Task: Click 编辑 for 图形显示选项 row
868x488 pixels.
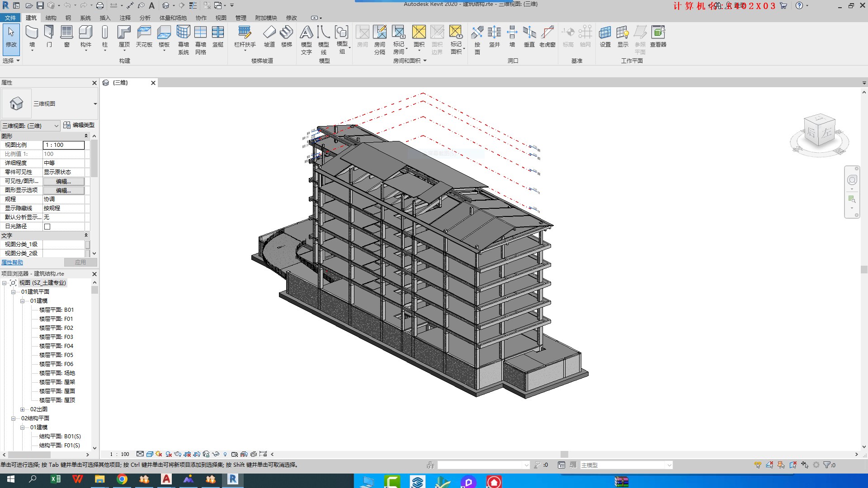Action: 64,190
